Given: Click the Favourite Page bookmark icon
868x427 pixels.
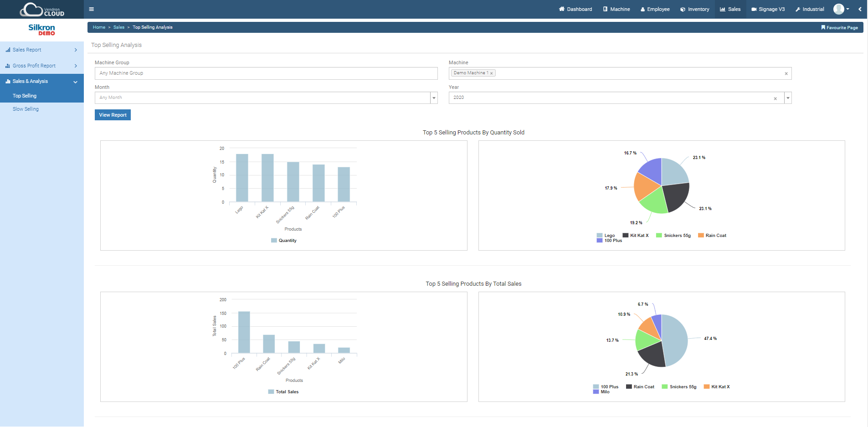Looking at the screenshot, I should [x=823, y=27].
